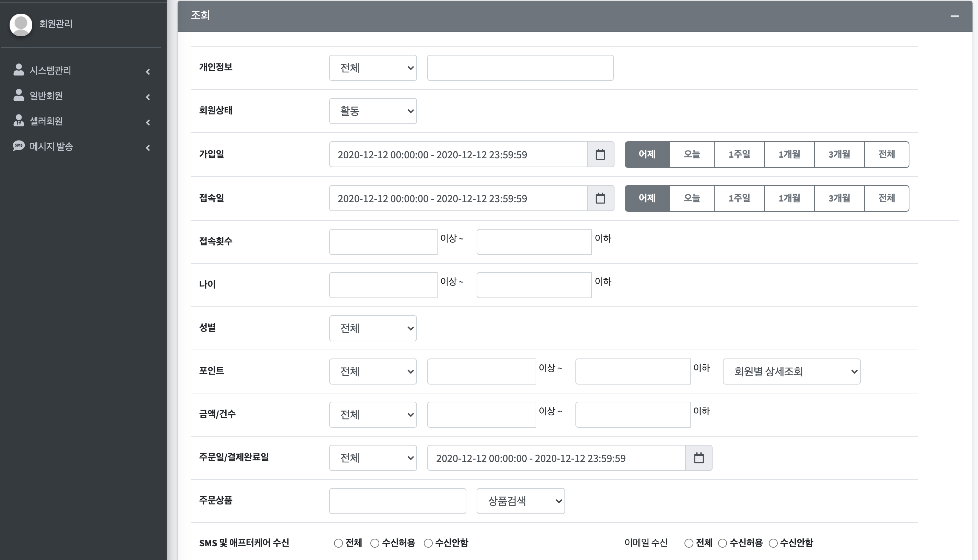Select 어제 for 가입일 range
Viewport: 978px width, 560px height.
pyautogui.click(x=647, y=154)
